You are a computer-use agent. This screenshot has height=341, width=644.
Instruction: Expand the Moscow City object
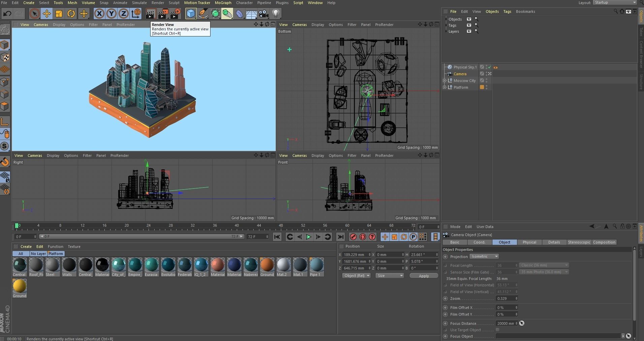pyautogui.click(x=445, y=81)
